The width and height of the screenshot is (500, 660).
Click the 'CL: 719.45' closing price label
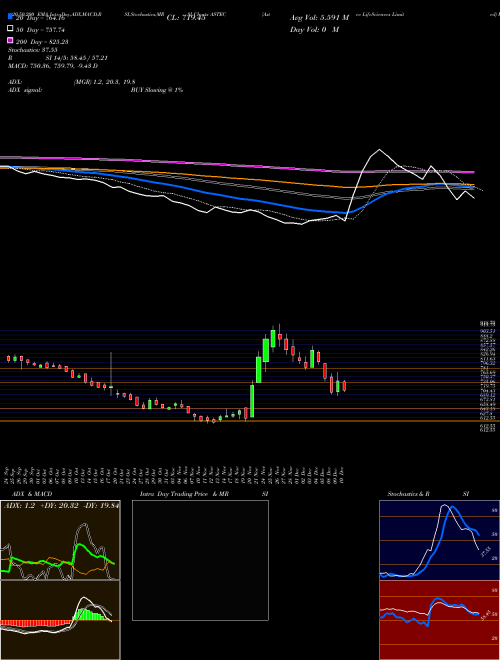(x=186, y=18)
